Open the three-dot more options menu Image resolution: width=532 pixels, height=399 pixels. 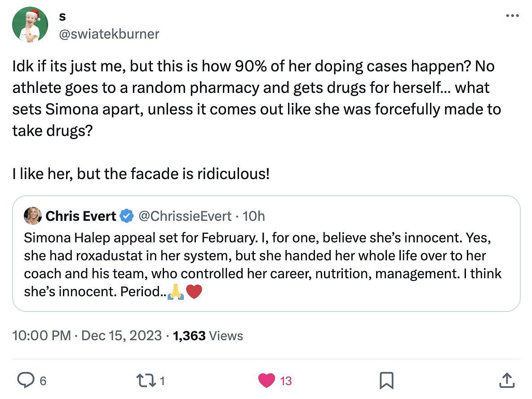(512, 15)
